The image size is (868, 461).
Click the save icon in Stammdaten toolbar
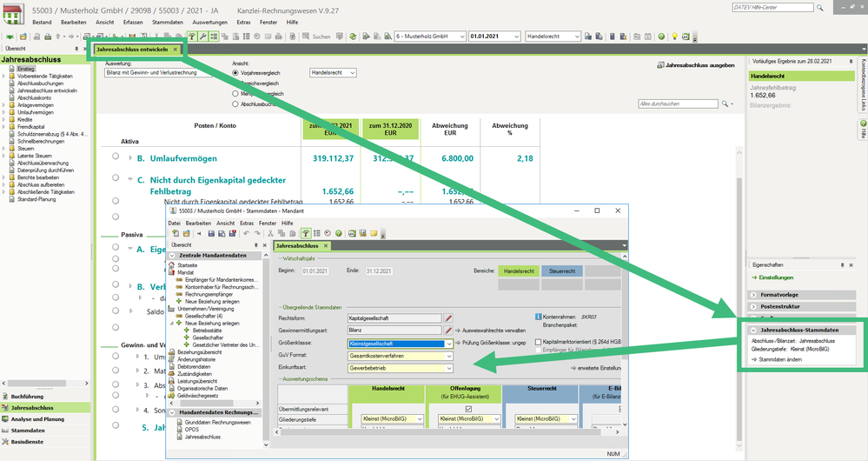click(210, 234)
